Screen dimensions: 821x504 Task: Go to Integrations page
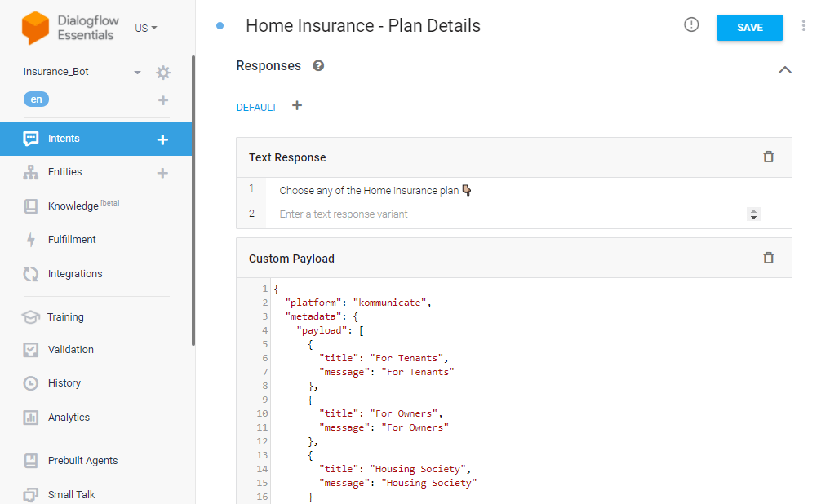75,274
